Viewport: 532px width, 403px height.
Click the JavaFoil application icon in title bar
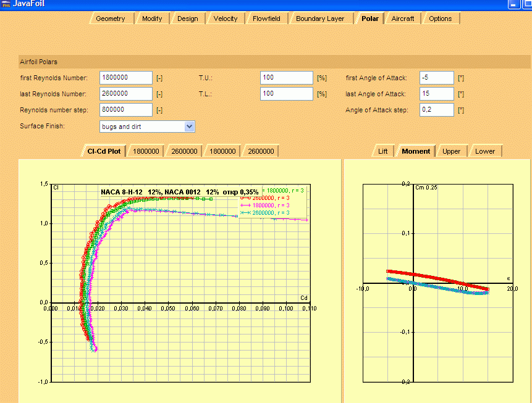coord(6,4)
